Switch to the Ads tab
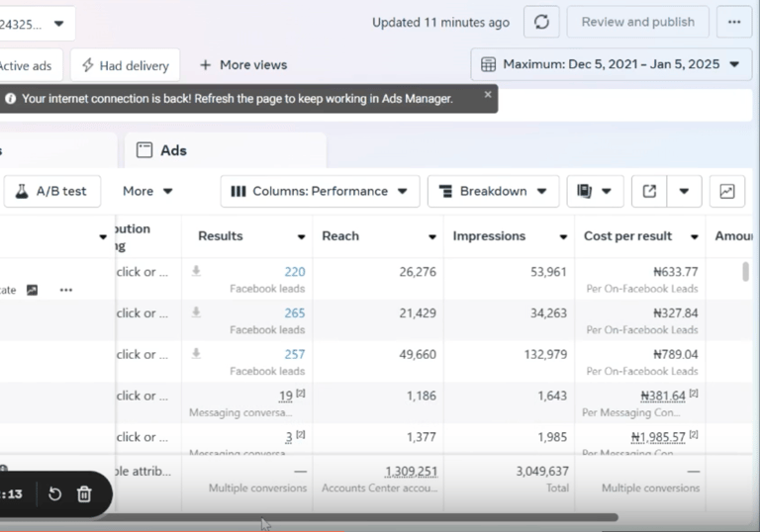The width and height of the screenshot is (760, 532). coord(226,150)
